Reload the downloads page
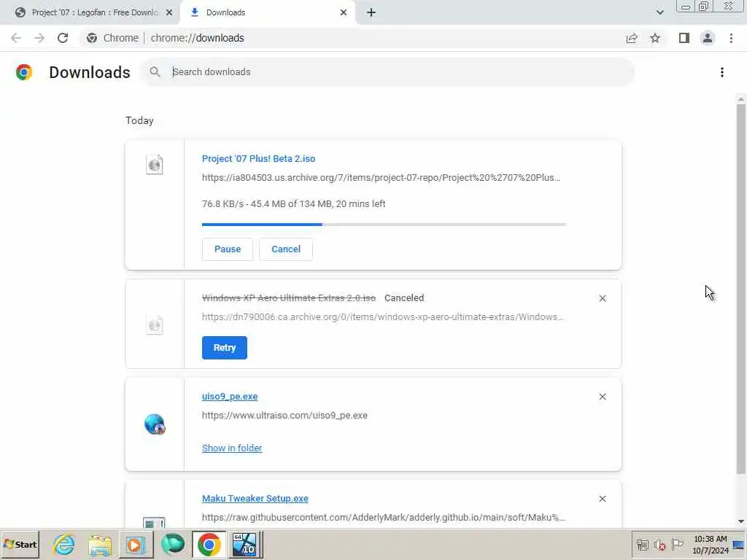 coord(63,38)
